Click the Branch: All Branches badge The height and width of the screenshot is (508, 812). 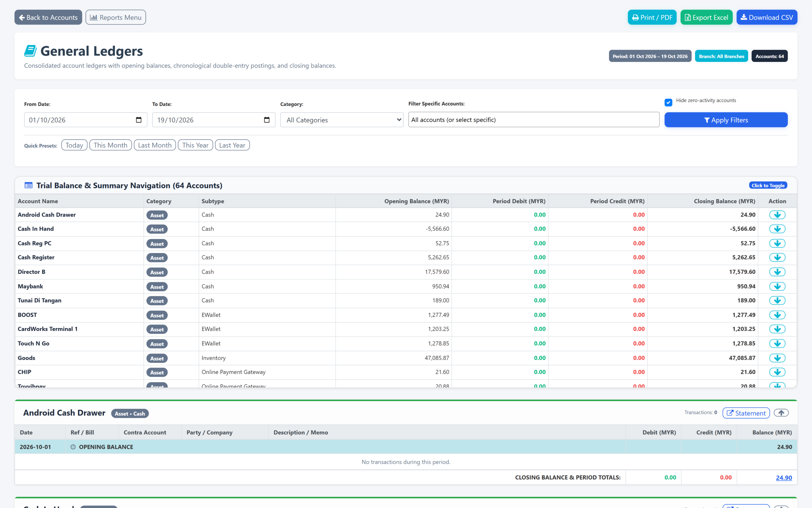pyautogui.click(x=721, y=56)
